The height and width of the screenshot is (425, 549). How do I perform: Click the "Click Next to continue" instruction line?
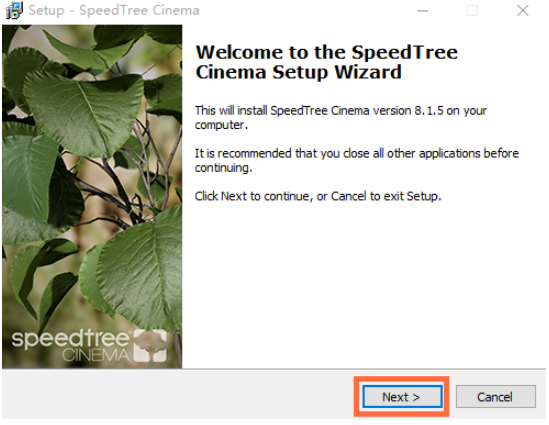(318, 196)
